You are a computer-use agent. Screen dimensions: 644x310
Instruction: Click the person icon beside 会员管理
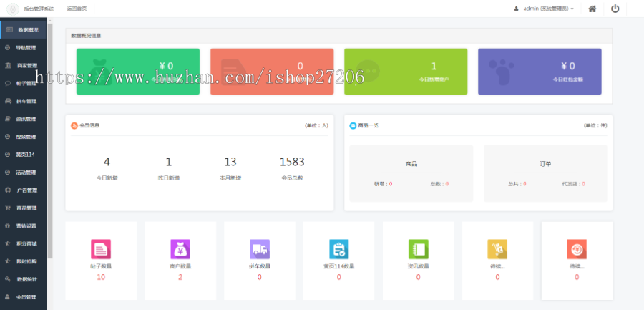(x=7, y=297)
